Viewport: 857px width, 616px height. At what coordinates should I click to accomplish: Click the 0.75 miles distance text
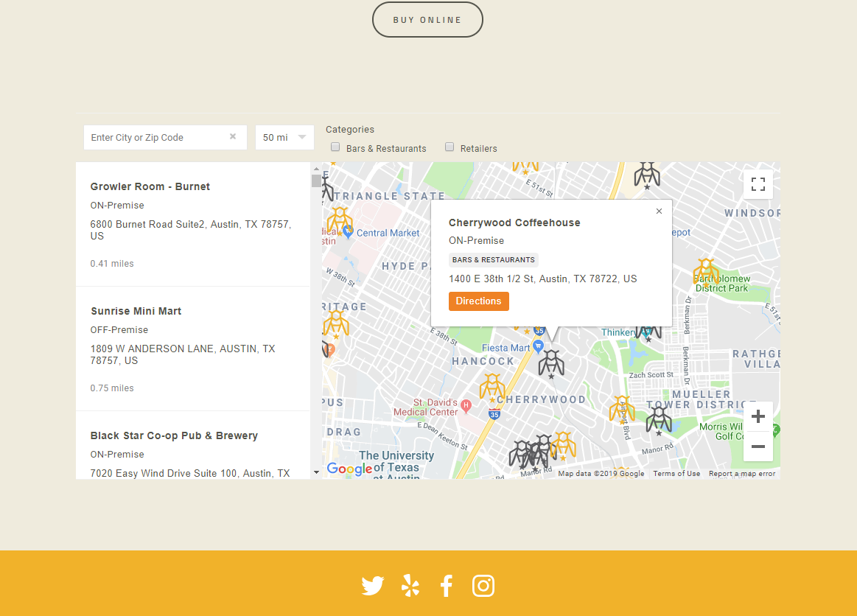coord(112,388)
